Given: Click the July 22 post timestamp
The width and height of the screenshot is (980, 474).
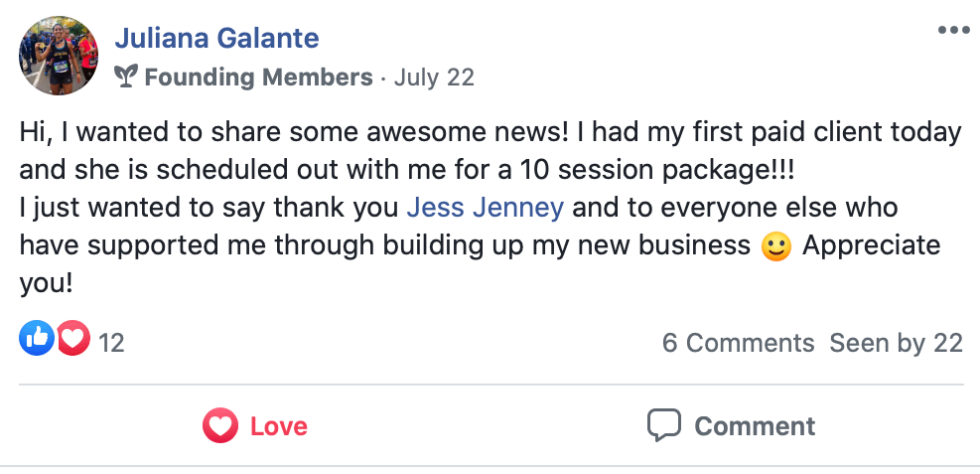Looking at the screenshot, I should 434,78.
